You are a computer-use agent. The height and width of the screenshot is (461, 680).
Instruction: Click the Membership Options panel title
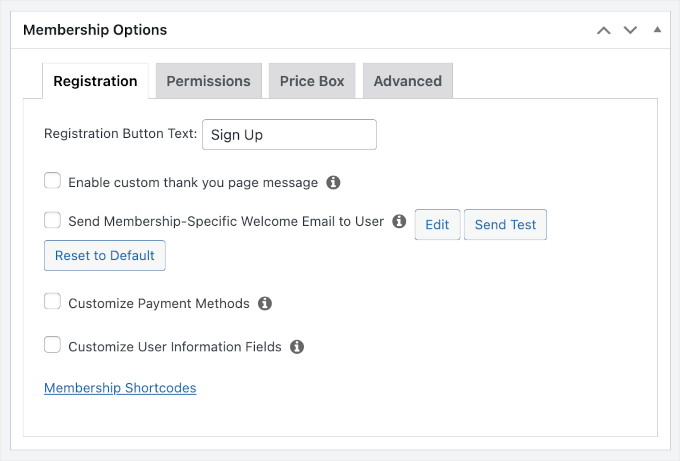[95, 30]
